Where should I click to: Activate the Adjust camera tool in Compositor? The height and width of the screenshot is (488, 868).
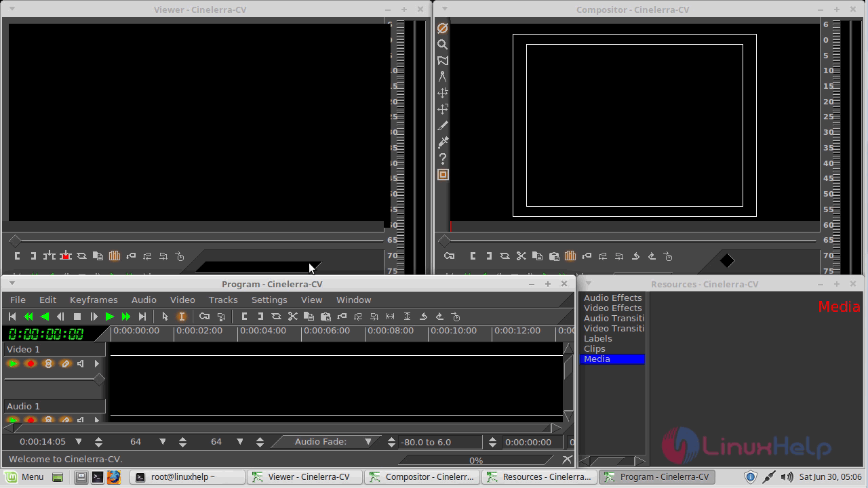point(443,93)
